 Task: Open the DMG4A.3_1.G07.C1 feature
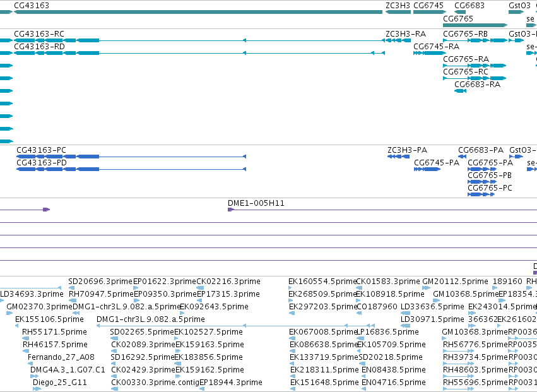click(x=68, y=370)
